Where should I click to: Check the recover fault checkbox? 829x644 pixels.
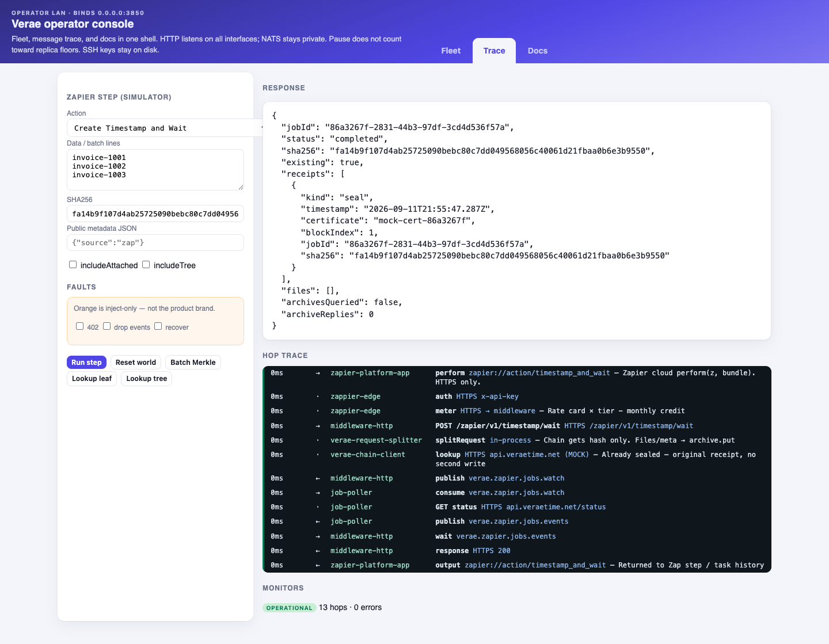[x=158, y=326]
